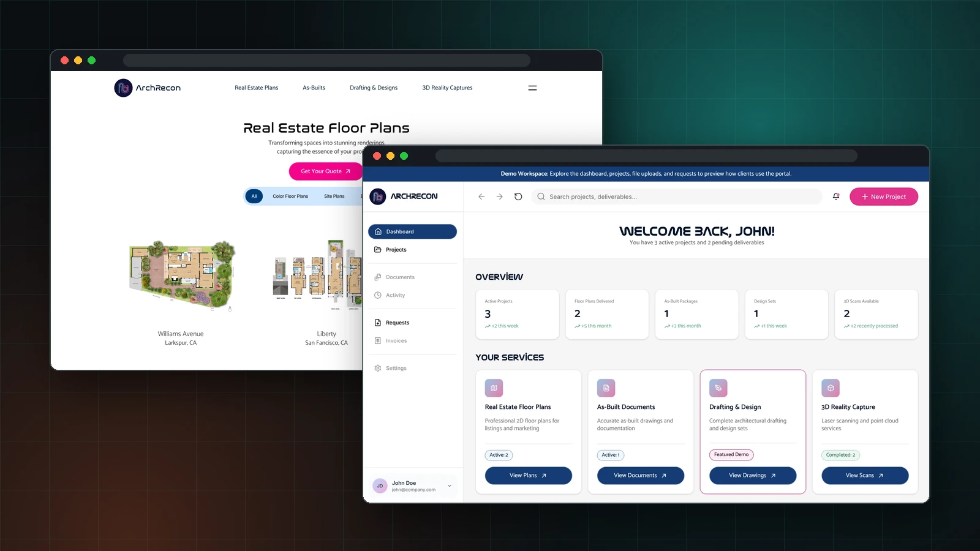
Task: Click the JD user avatar
Action: point(380,486)
